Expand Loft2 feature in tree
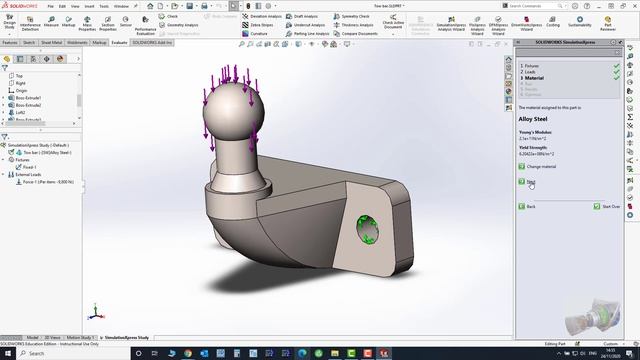Viewport: 640px width, 360px height. 3,112
